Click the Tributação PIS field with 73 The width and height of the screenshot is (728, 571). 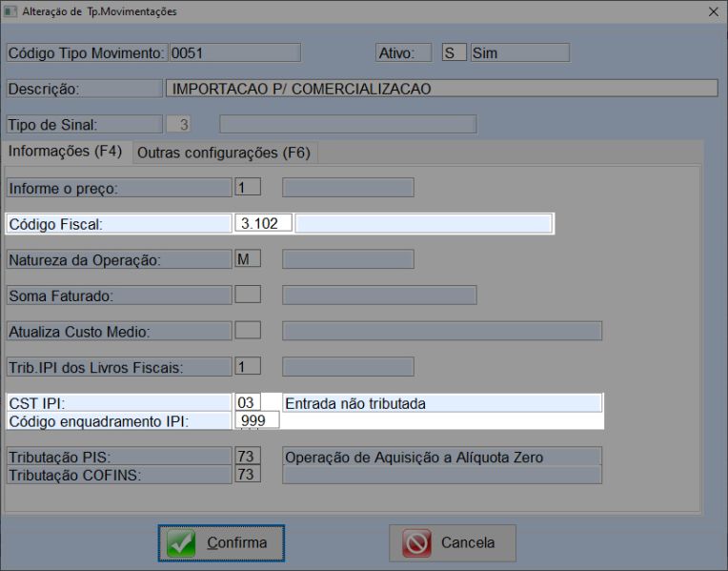tap(248, 456)
